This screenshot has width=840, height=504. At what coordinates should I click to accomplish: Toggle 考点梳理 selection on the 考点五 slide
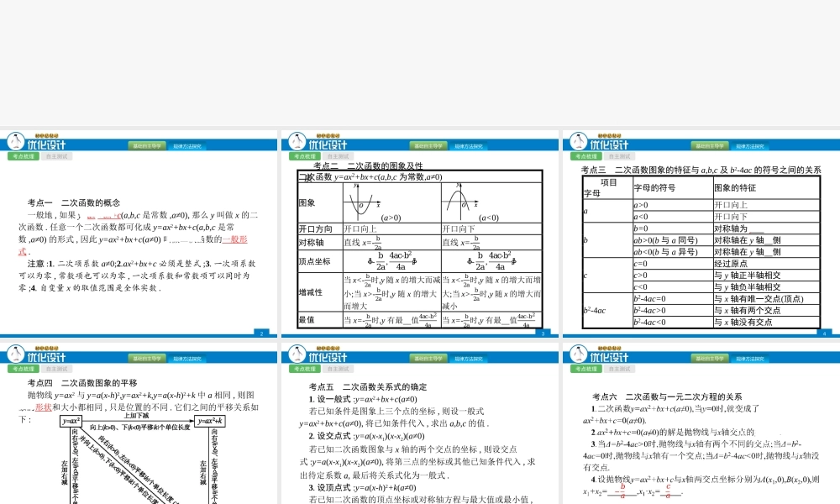303,367
